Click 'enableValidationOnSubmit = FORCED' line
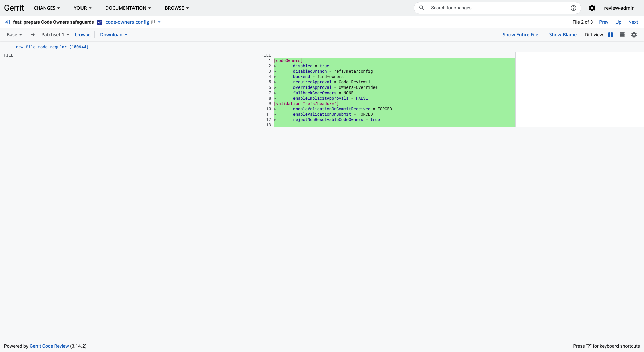Viewport: 644px width, 352px height. [394, 114]
